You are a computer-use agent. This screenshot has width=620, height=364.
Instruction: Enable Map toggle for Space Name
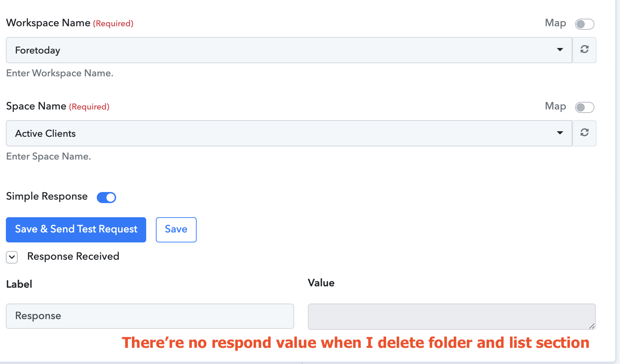[584, 107]
